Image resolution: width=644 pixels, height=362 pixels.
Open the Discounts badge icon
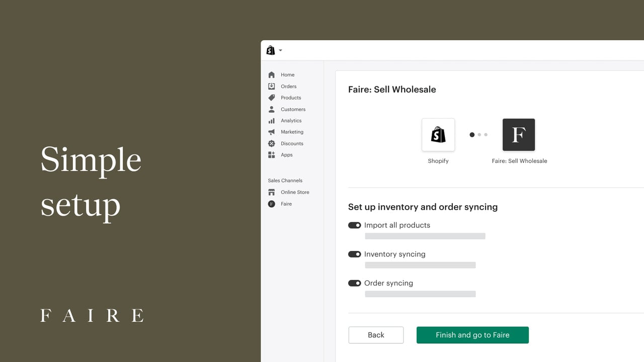pos(272,143)
